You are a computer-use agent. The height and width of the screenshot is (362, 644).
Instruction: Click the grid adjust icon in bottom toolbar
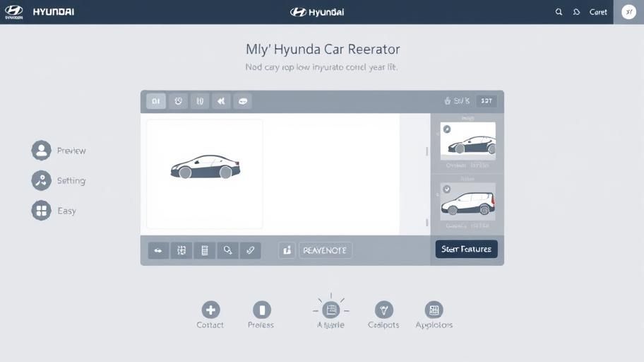click(181, 250)
